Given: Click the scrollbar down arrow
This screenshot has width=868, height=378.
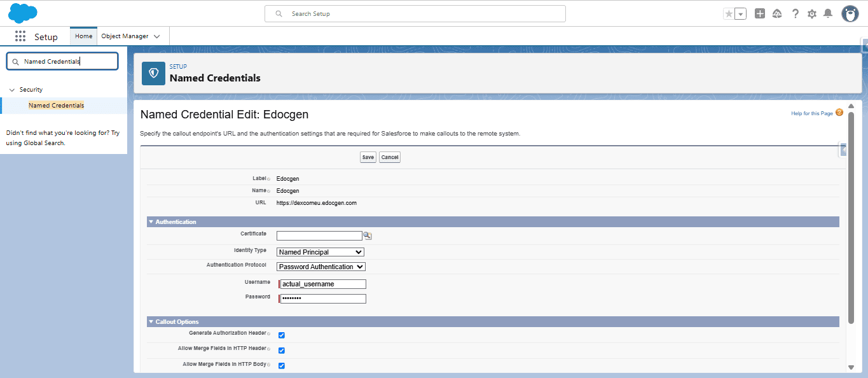Looking at the screenshot, I should click(x=851, y=367).
